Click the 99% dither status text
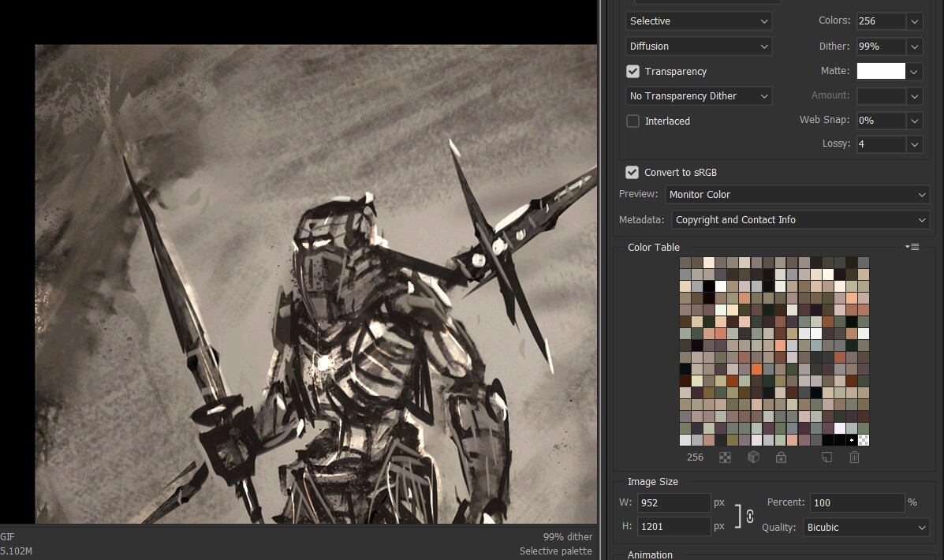 (x=568, y=536)
